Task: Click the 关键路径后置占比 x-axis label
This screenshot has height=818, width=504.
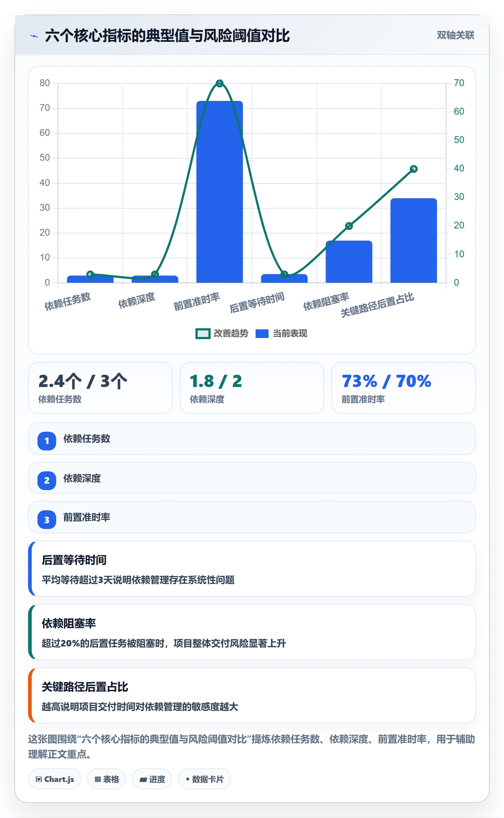Action: [x=377, y=305]
